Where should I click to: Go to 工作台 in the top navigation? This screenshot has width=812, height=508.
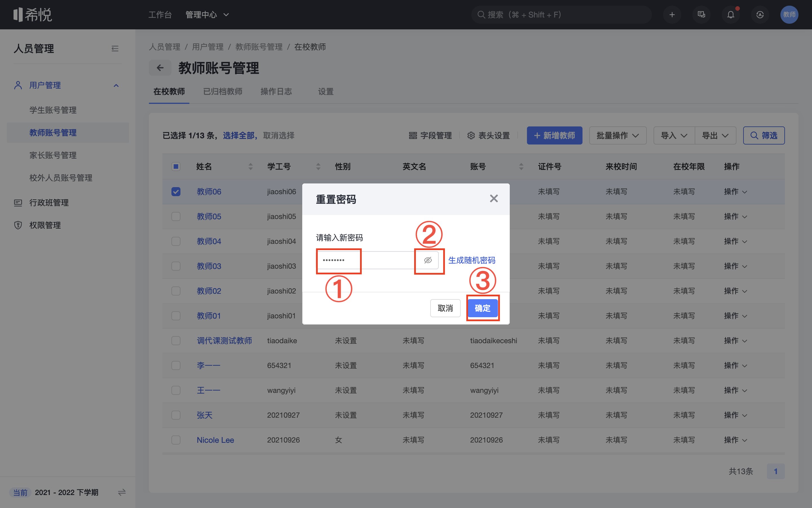point(160,14)
